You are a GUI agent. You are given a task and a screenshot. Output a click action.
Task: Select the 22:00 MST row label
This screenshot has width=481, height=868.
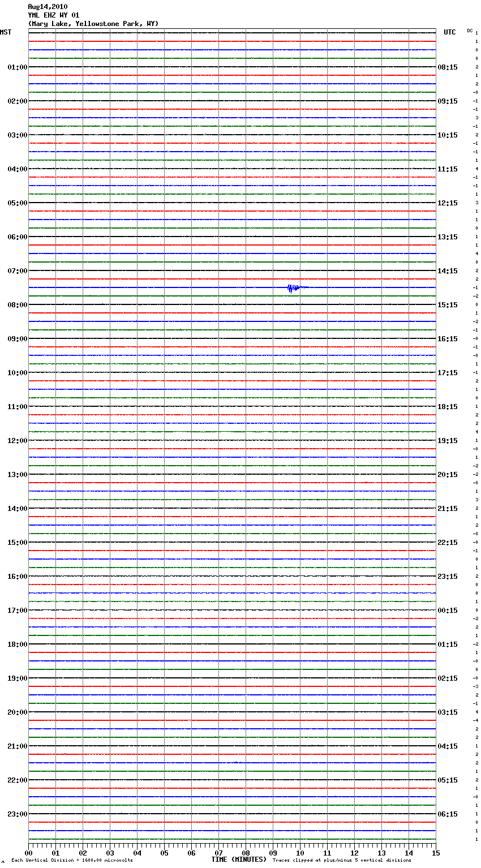[17, 780]
